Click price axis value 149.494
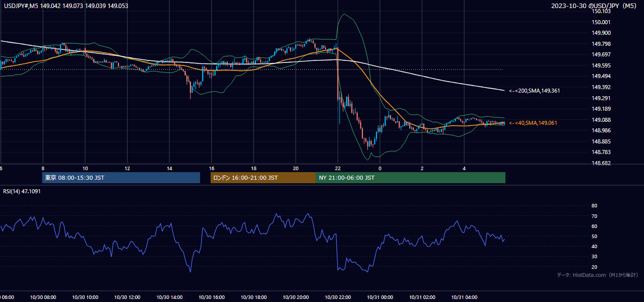The height and width of the screenshot is (302, 644). coord(601,77)
